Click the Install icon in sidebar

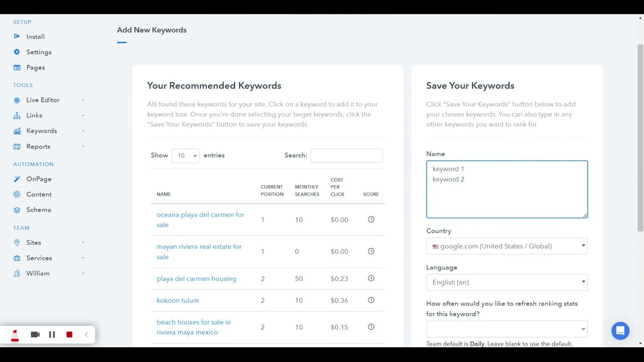[x=17, y=37]
